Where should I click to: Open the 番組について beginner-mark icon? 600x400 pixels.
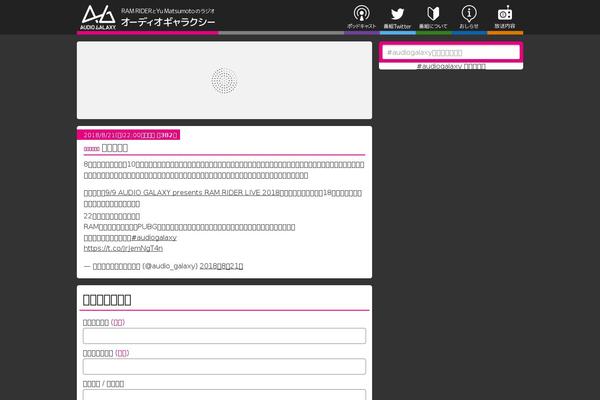(x=433, y=17)
